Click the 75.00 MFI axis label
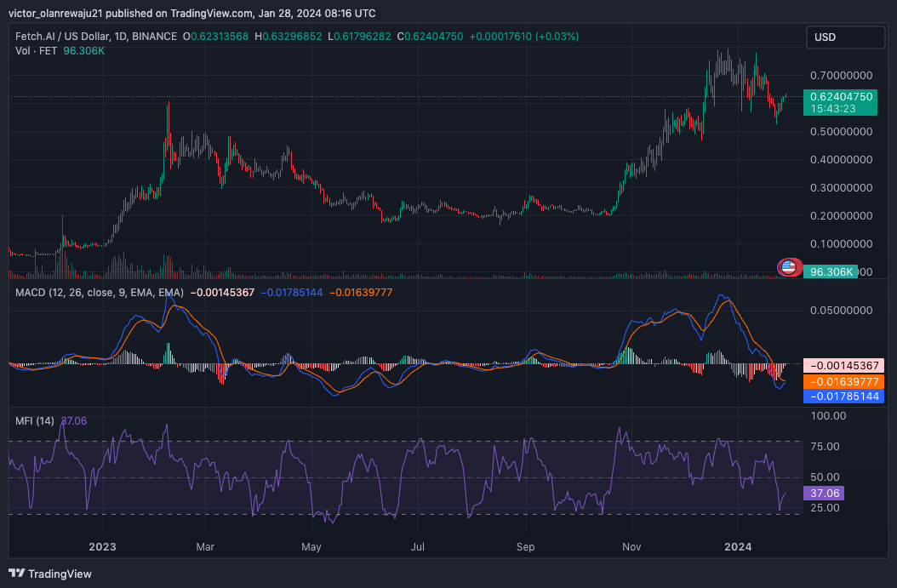897x588 pixels. point(825,447)
